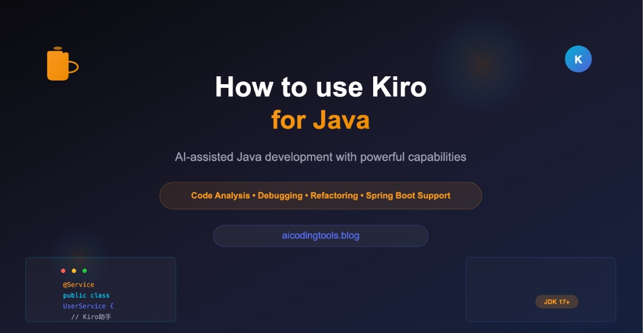
Task: Click the "UserService {" code line
Action: click(88, 306)
